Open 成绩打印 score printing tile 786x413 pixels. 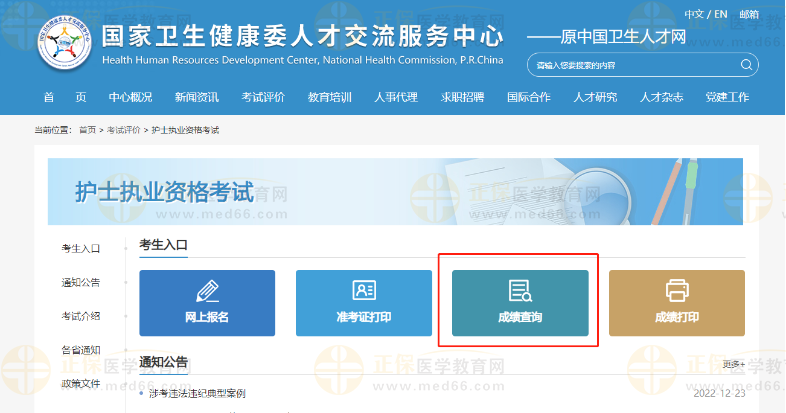(677, 302)
